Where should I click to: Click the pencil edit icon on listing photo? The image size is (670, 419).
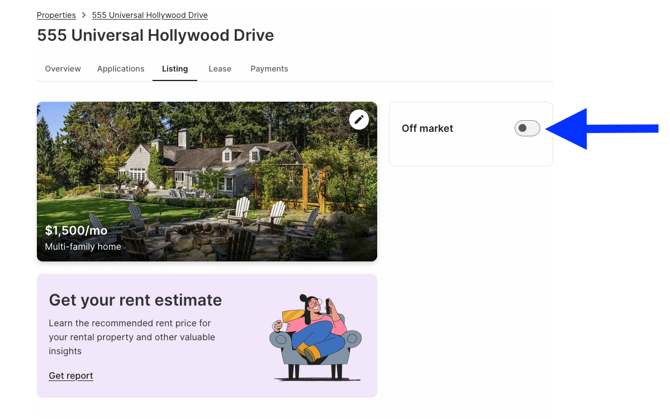click(x=359, y=120)
